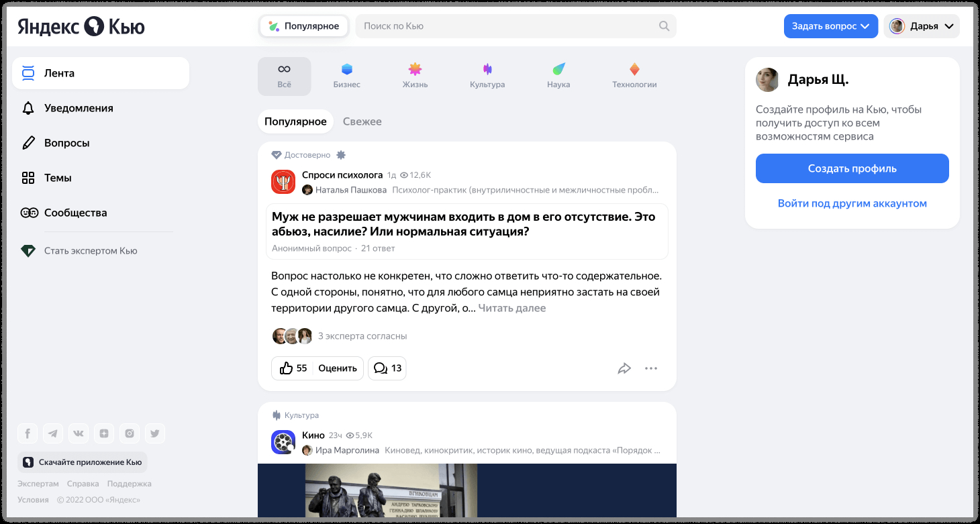Image resolution: width=980 pixels, height=524 pixels.
Task: Click the Культура tag above the Кино post
Action: coord(295,415)
